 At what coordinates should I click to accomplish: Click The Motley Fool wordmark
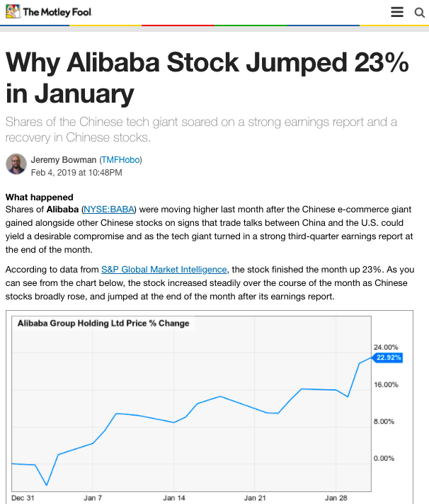(x=57, y=12)
